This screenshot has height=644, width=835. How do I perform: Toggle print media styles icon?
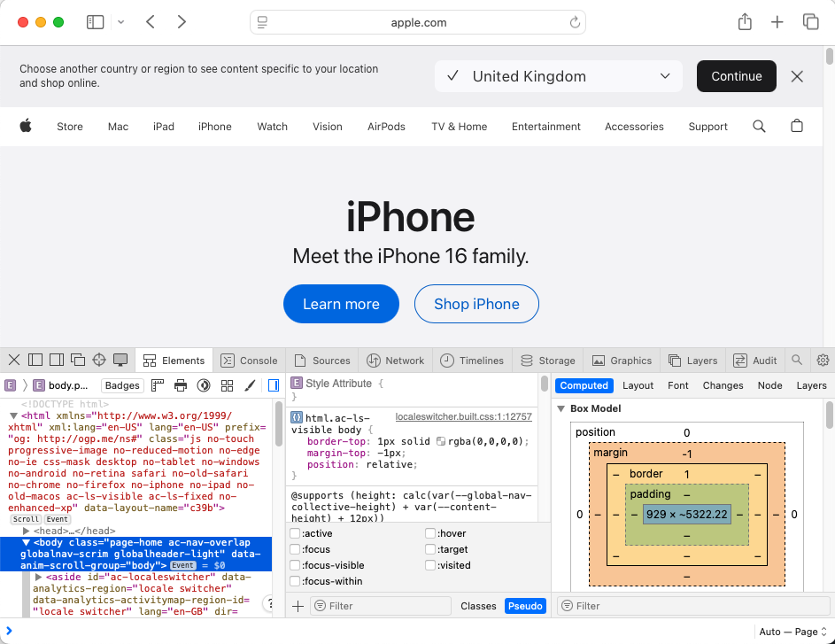click(181, 385)
